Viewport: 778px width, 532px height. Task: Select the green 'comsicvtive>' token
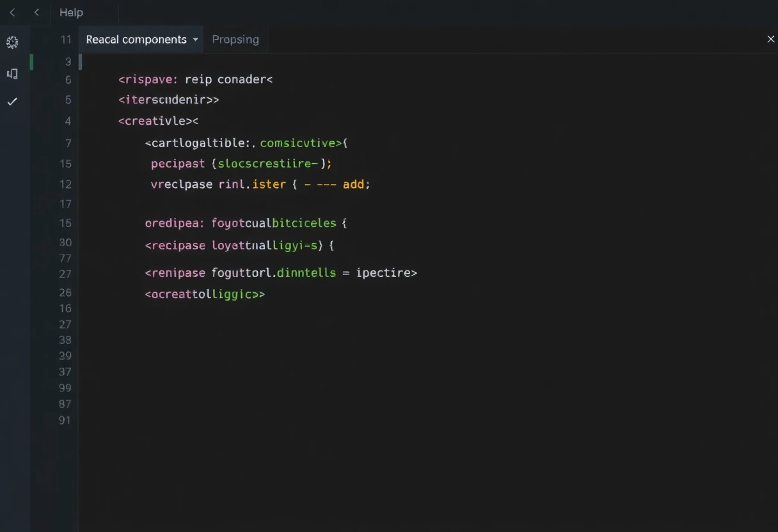(301, 143)
